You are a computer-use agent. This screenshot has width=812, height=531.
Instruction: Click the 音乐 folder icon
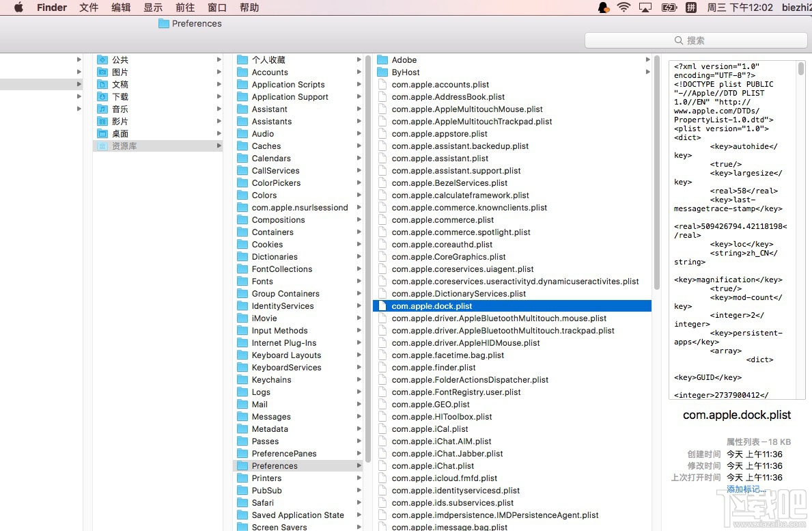[102, 109]
